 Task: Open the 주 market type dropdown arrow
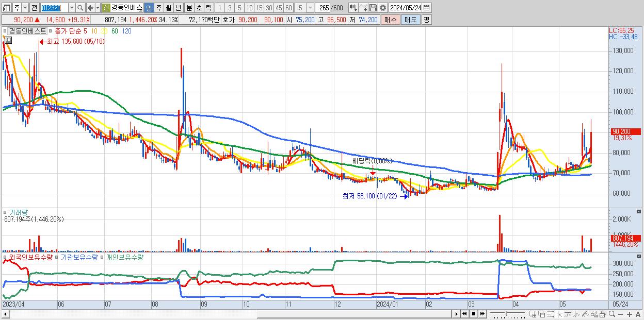25,8
